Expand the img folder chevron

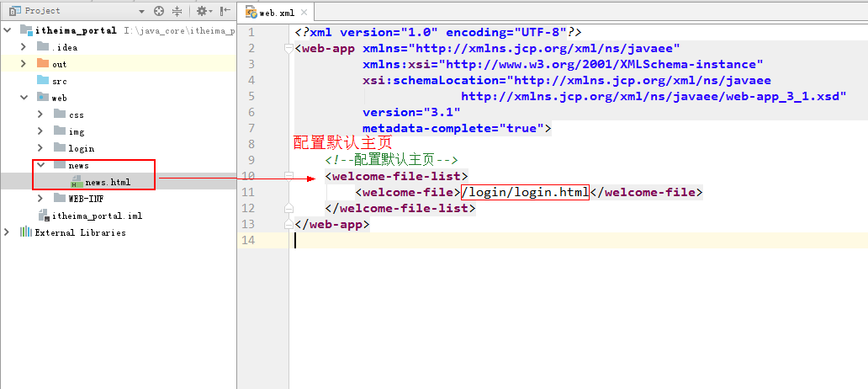40,131
